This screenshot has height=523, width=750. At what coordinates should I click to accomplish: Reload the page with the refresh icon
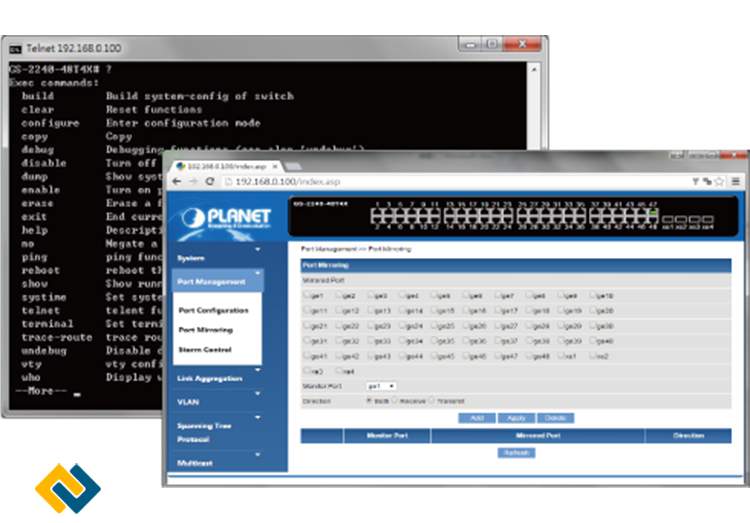210,182
